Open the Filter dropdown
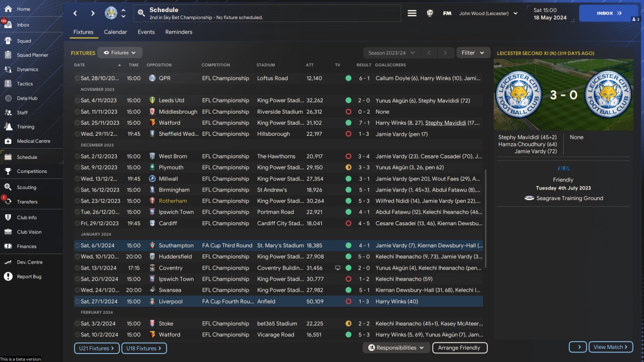Image resolution: width=644 pixels, height=362 pixels. pos(473,53)
